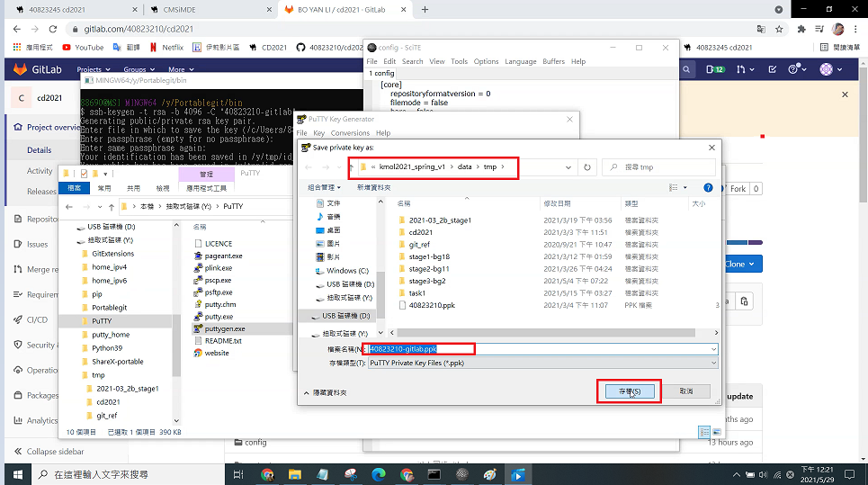Viewport: 868px width, 485px height.
Task: Select the 2021-03_2b_stage1 folder in save dialog
Action: 440,220
